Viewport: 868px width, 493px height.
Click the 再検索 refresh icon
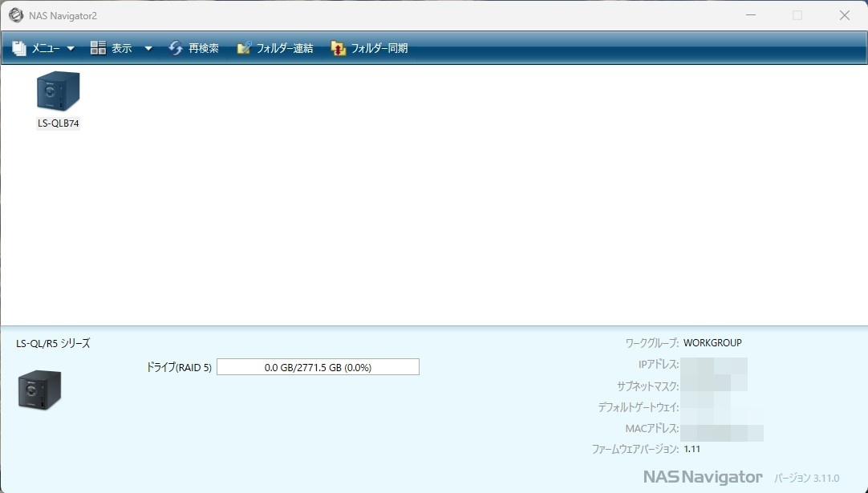(176, 48)
